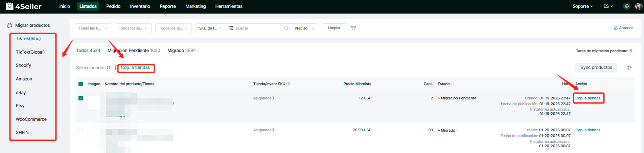Click the filter funnel icon
The height and width of the screenshot is (153, 644).
coord(353,28)
